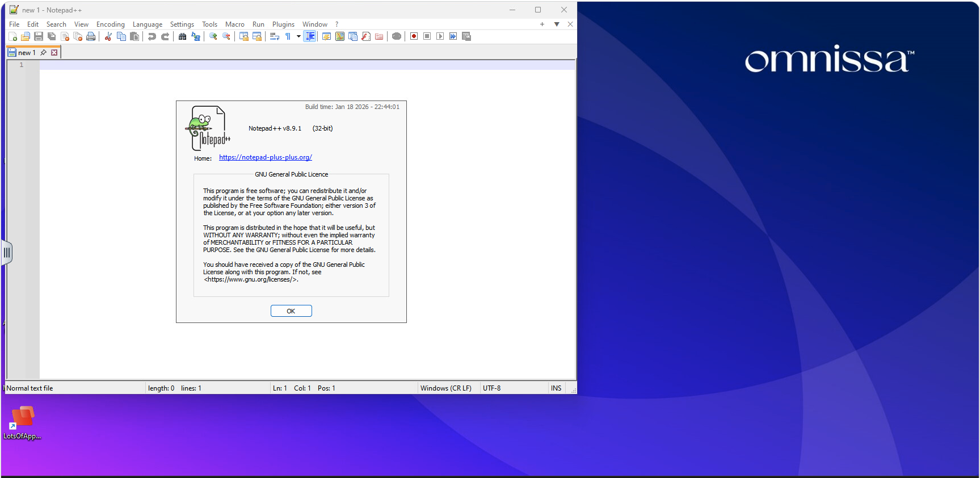Print the document using printer icon
This screenshot has width=980, height=478.
pos(91,36)
